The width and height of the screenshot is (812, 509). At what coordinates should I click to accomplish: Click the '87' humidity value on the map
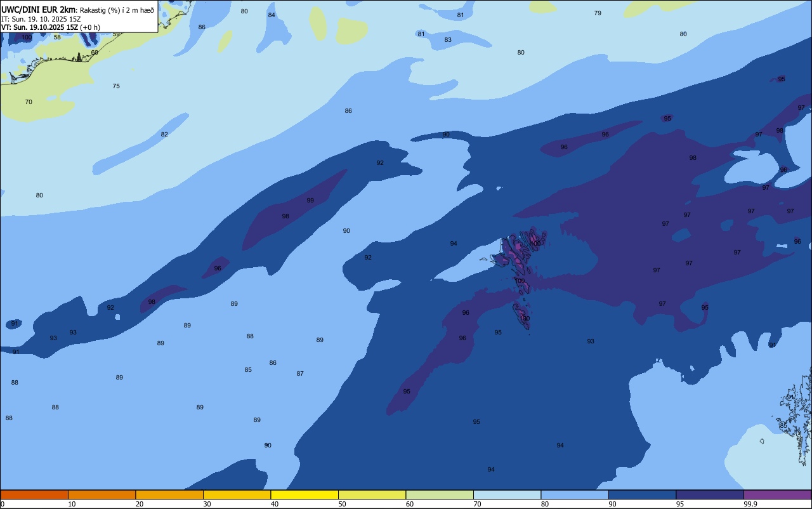point(300,374)
